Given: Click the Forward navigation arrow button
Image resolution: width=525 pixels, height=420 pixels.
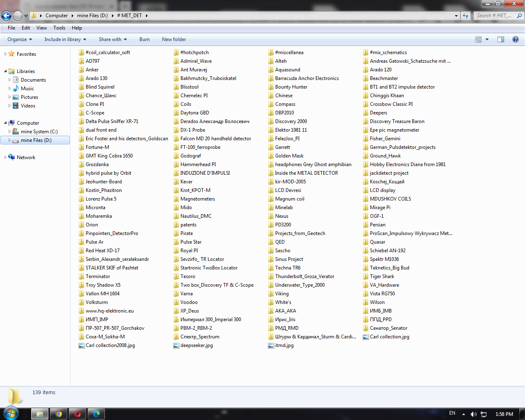Looking at the screenshot, I should 18,16.
